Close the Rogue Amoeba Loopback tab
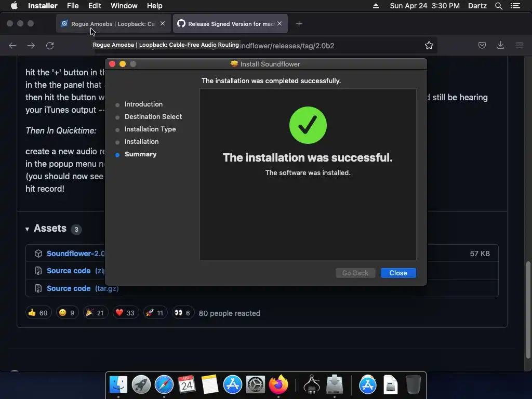532x399 pixels. pos(163,23)
